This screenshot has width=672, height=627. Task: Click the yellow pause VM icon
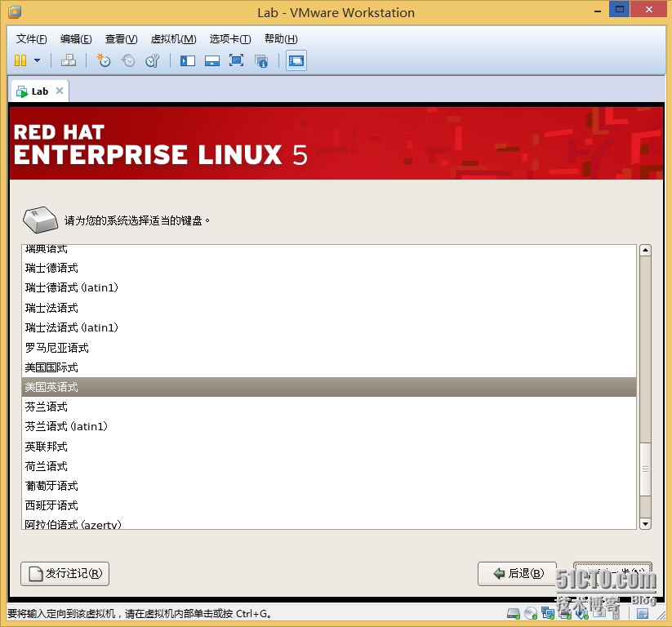click(x=20, y=60)
